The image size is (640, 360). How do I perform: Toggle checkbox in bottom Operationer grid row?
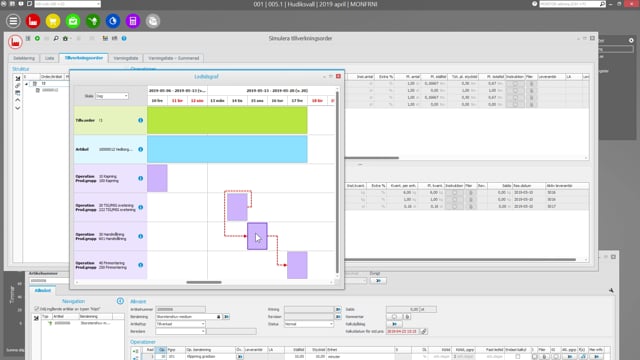tap(517, 356)
